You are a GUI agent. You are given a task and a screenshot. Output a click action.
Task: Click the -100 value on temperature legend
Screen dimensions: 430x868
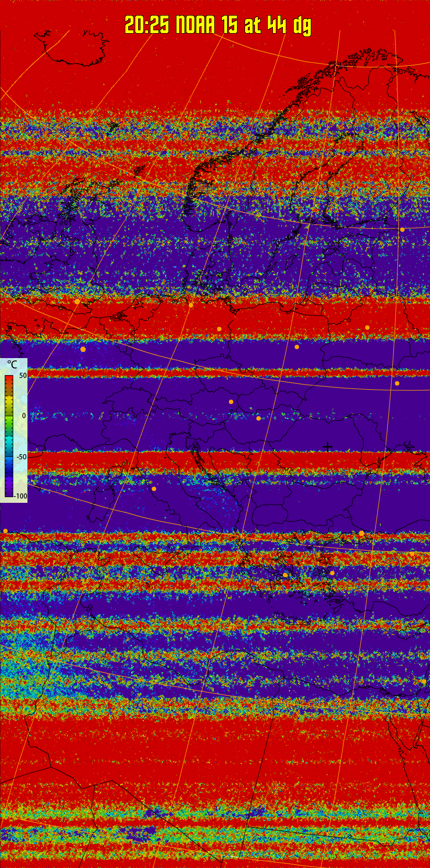[21, 497]
